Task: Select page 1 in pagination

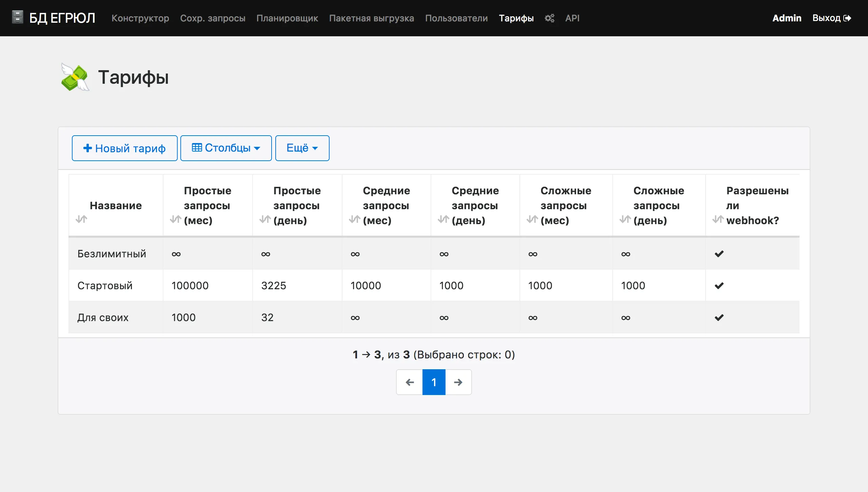Action: [434, 382]
